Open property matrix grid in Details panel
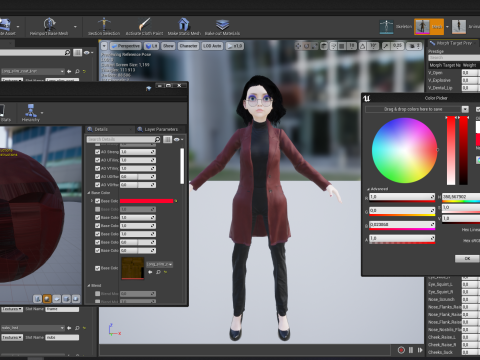 [167, 139]
